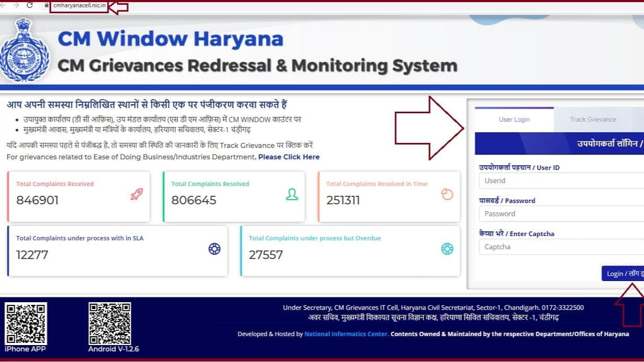Click the Android V-1.2.6 QR code
The width and height of the screenshot is (644, 362).
tap(110, 323)
